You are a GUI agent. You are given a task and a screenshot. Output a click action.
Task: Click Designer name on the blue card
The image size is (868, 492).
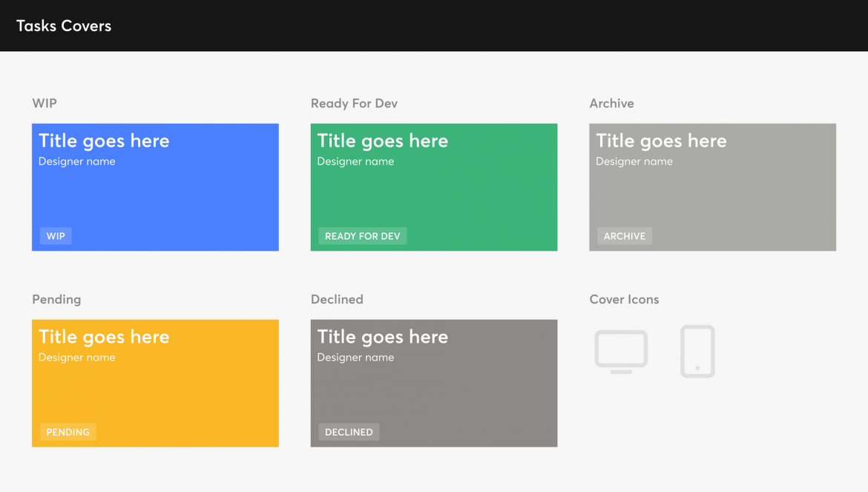(x=76, y=161)
